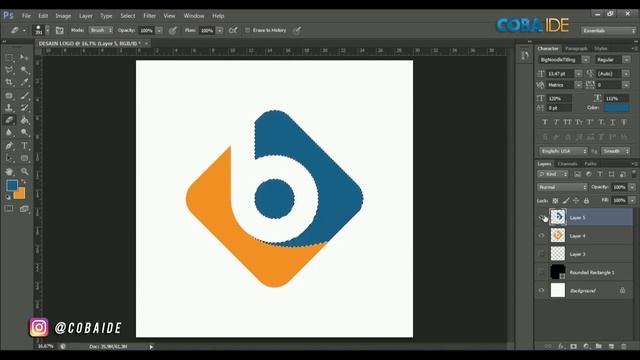The image size is (640, 360).
Task: Open the eraser Mode dropdown
Action: [x=100, y=30]
